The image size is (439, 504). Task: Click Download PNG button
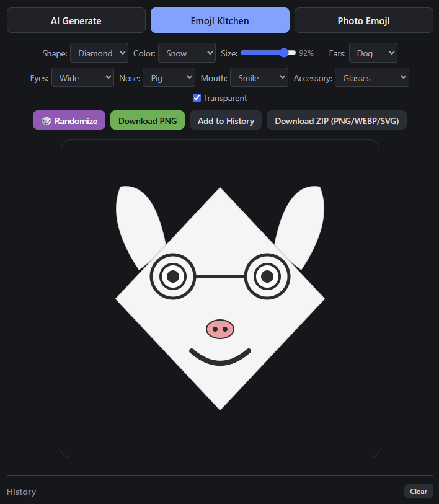[148, 120]
